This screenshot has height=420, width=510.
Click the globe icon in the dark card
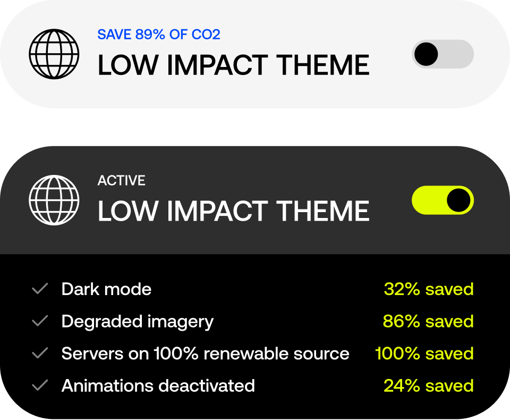pyautogui.click(x=54, y=200)
